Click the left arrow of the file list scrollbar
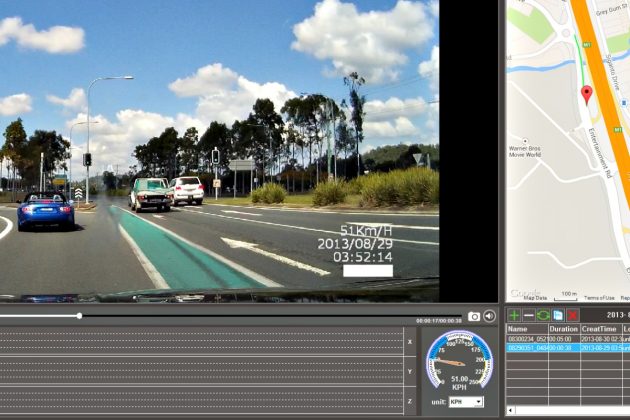The width and height of the screenshot is (630, 420). [510, 410]
